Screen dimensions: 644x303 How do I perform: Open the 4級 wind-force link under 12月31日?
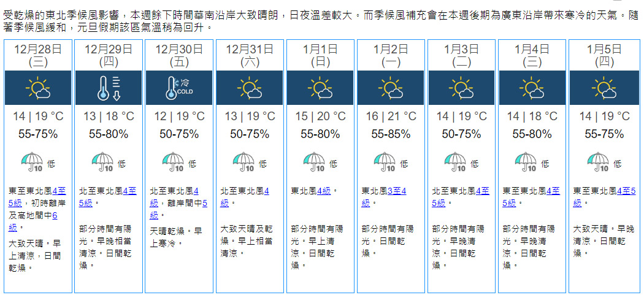tap(266, 191)
